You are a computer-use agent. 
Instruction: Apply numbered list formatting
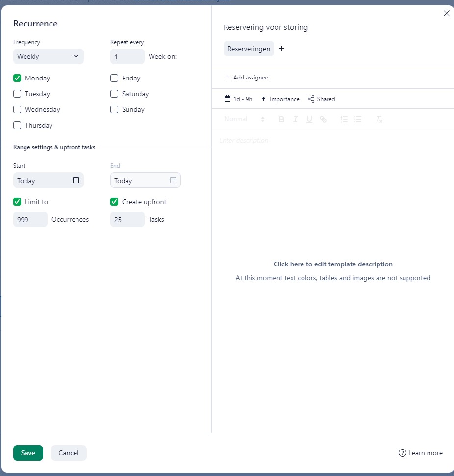coord(344,119)
